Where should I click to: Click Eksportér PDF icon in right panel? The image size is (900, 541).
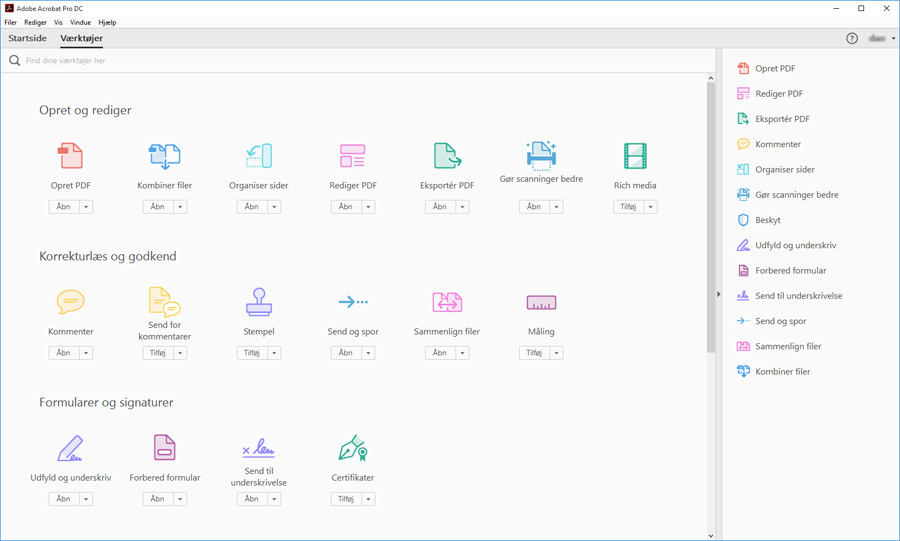click(743, 119)
